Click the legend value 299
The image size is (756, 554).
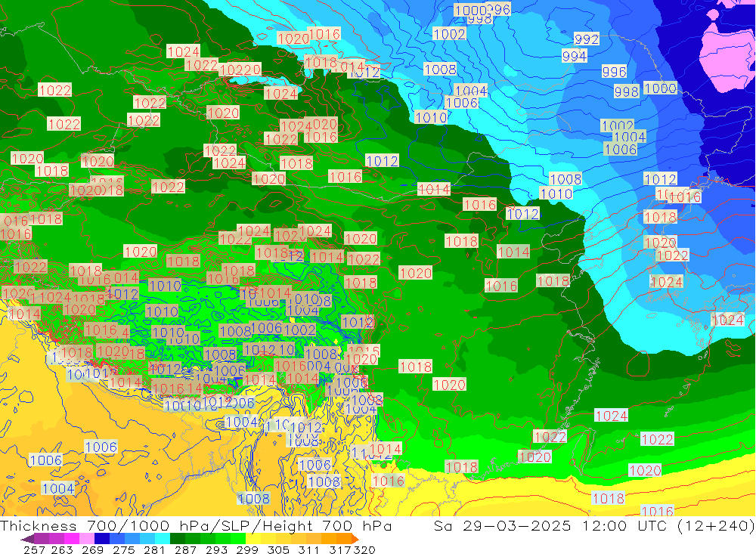pos(247,549)
